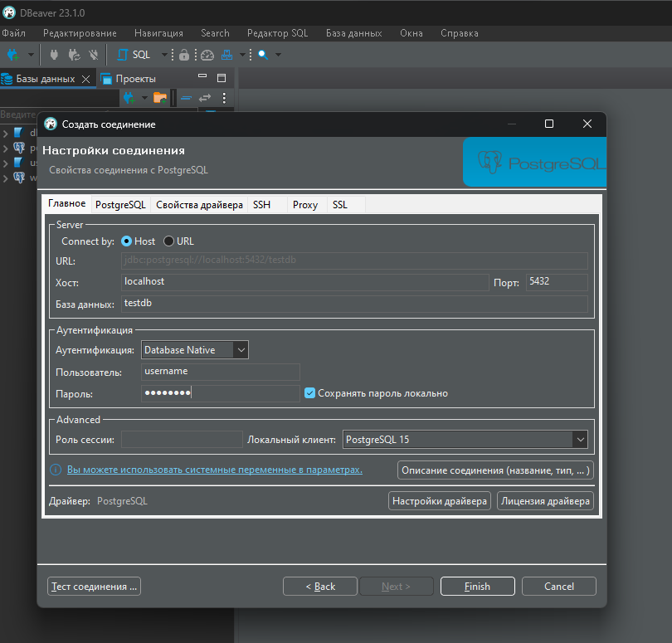
Task: Click the Тест соединения button
Action: tap(95, 586)
